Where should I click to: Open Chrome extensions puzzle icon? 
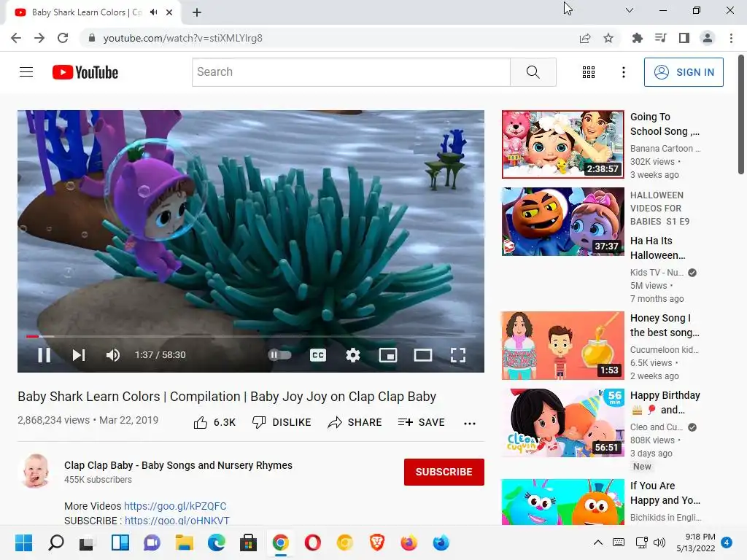[x=637, y=38]
